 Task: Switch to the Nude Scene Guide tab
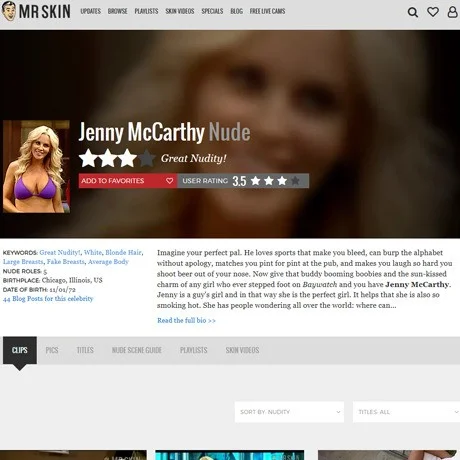point(137,350)
